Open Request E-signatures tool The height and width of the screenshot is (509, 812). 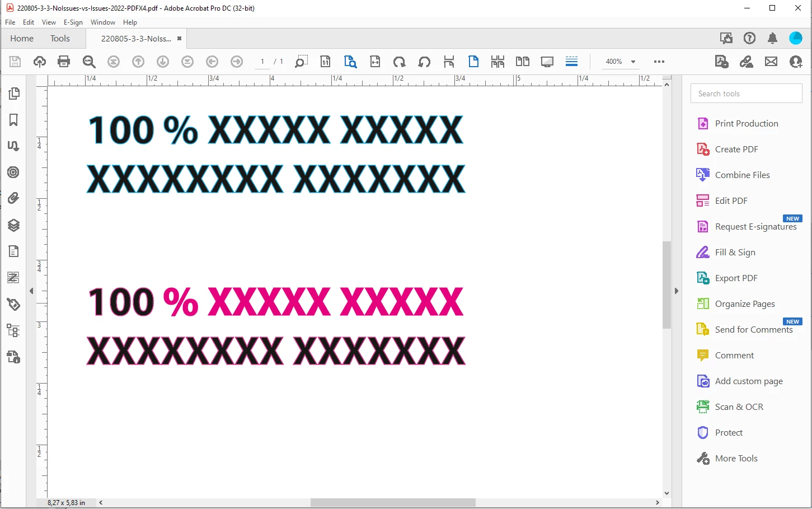(747, 227)
